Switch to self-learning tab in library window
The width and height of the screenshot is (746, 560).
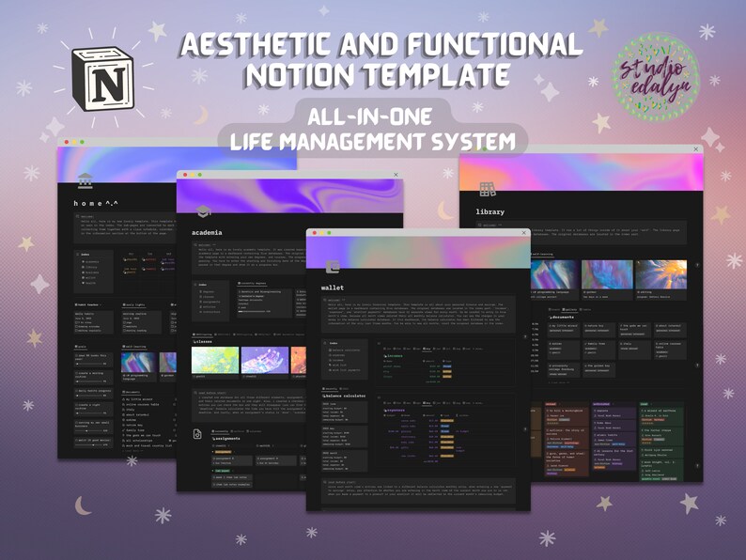pyautogui.click(x=542, y=255)
